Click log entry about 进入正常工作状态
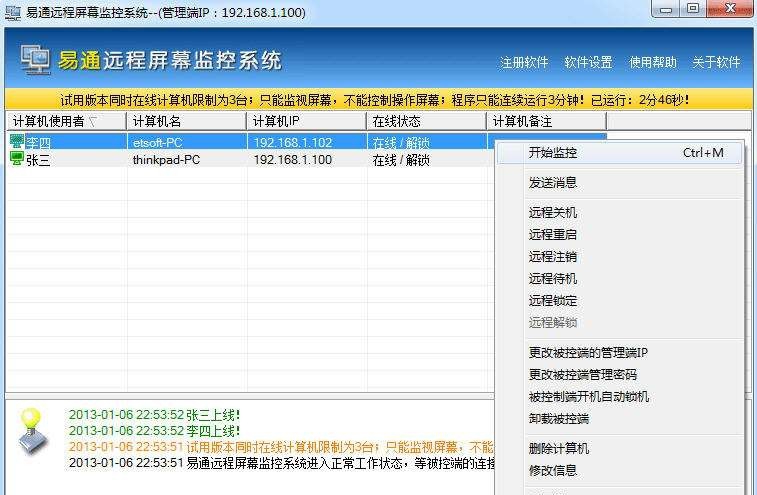 [x=281, y=463]
